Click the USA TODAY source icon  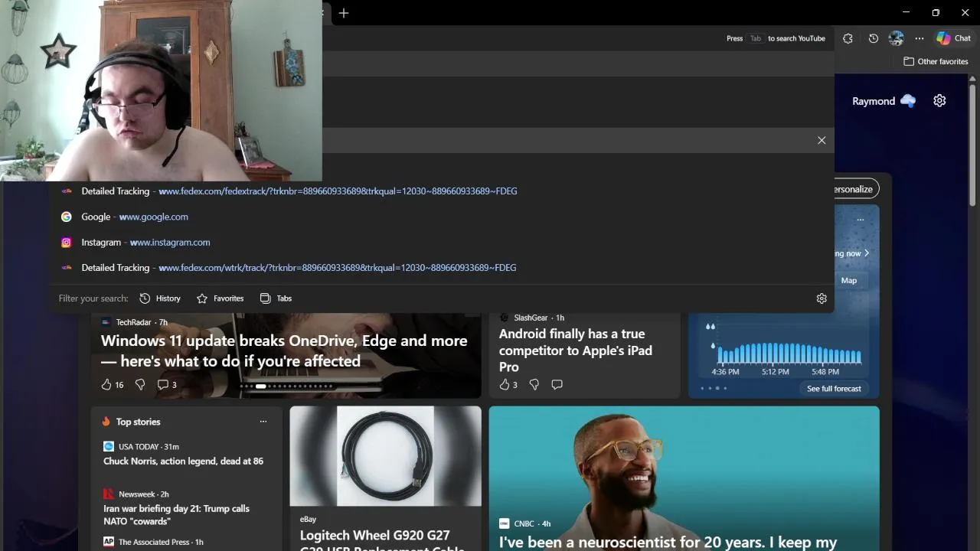coord(109,446)
